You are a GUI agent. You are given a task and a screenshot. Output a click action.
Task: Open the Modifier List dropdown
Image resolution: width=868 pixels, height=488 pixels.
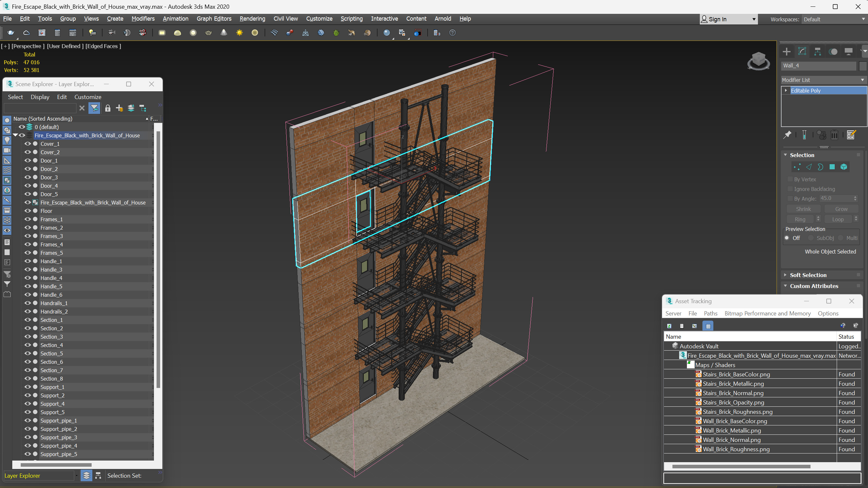click(x=822, y=80)
